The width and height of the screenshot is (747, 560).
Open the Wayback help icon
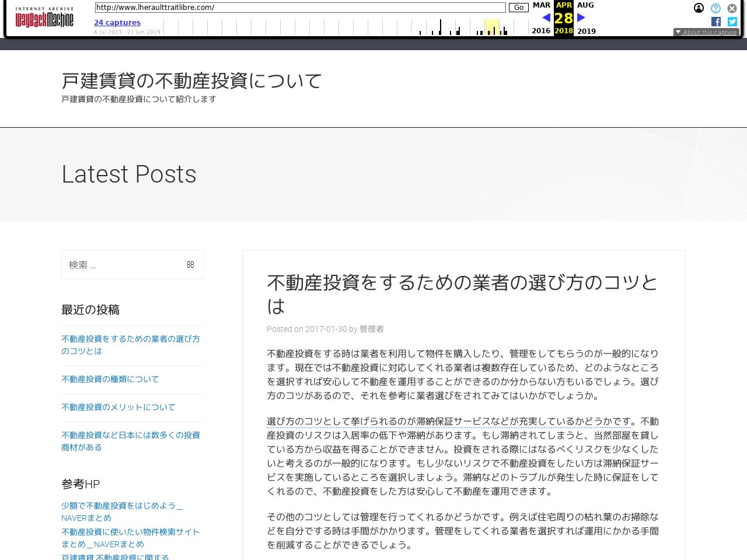[715, 8]
